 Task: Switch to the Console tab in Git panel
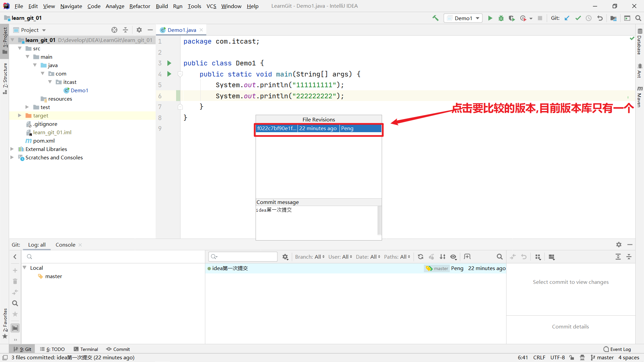(x=65, y=245)
